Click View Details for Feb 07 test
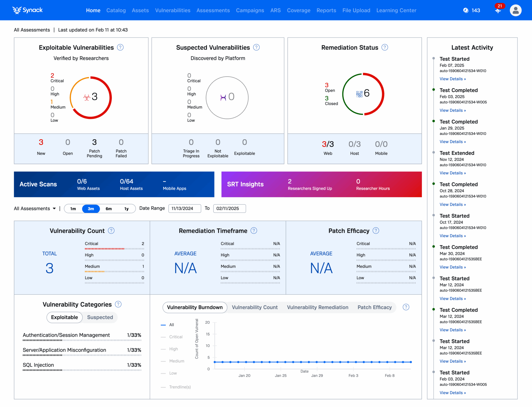This screenshot has height=407, width=532. click(x=452, y=79)
